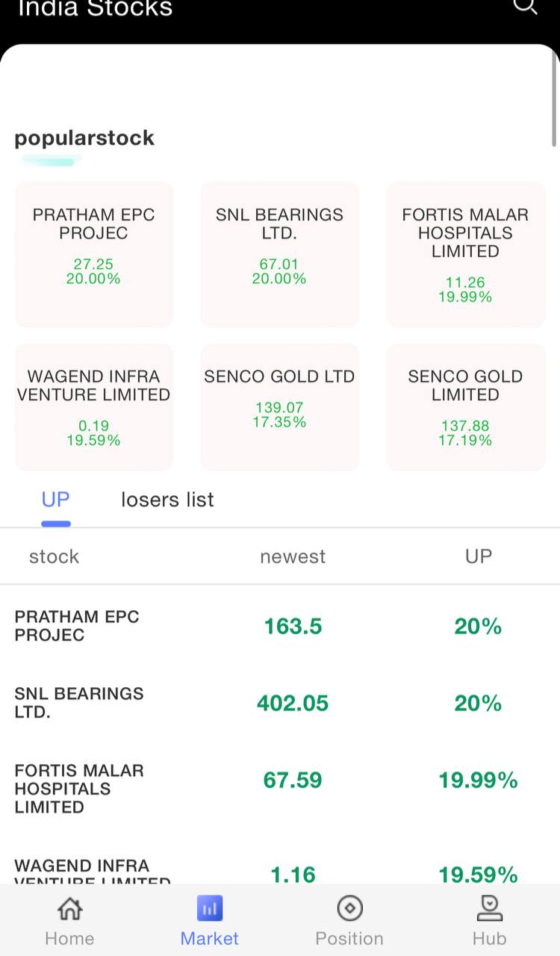Screen dimensions: 560x956
Task: Select the Market chart icon
Action: pyautogui.click(x=210, y=909)
